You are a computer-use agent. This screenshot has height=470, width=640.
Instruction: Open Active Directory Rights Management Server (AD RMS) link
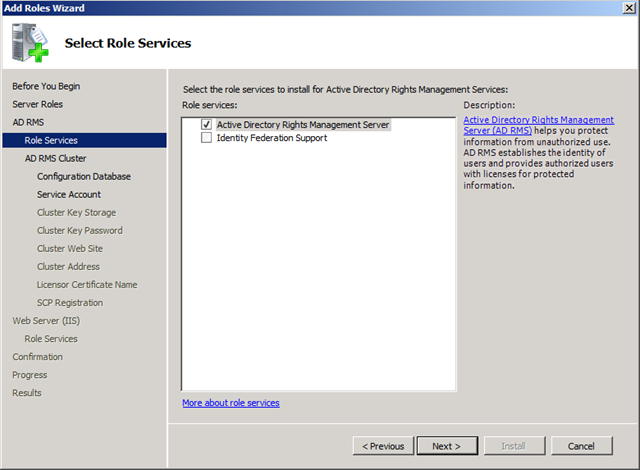click(538, 125)
